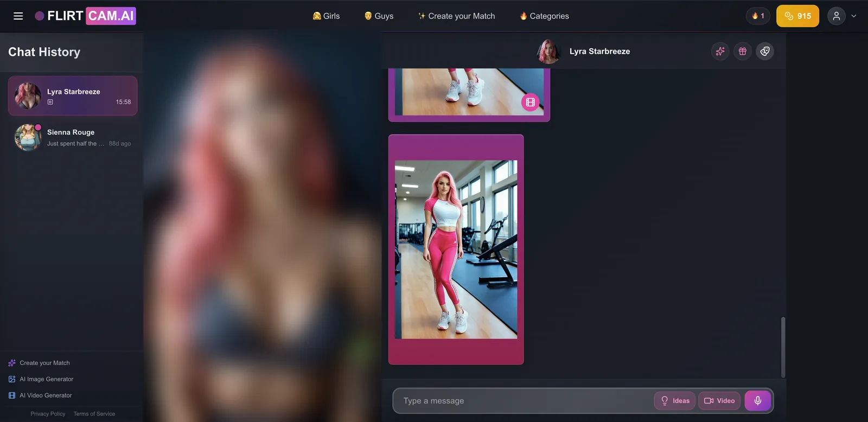Expand the account dropdown chevron
Screen dimensions: 868x422
(x=854, y=16)
